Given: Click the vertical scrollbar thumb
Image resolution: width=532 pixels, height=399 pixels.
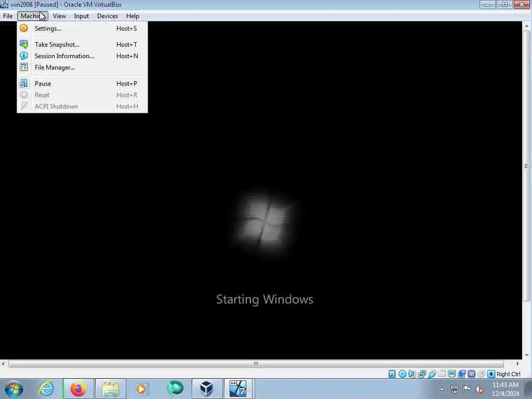Looking at the screenshot, I should 527,166.
